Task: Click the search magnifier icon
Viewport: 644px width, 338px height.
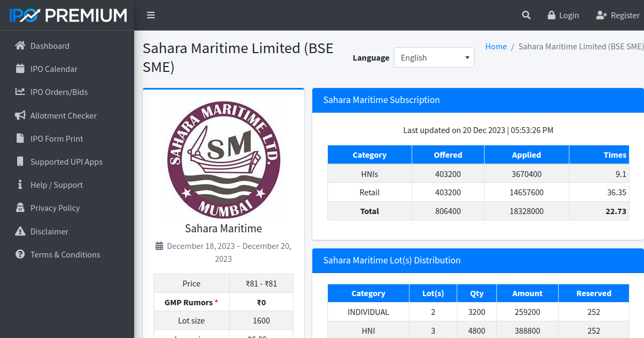Action: (x=526, y=15)
